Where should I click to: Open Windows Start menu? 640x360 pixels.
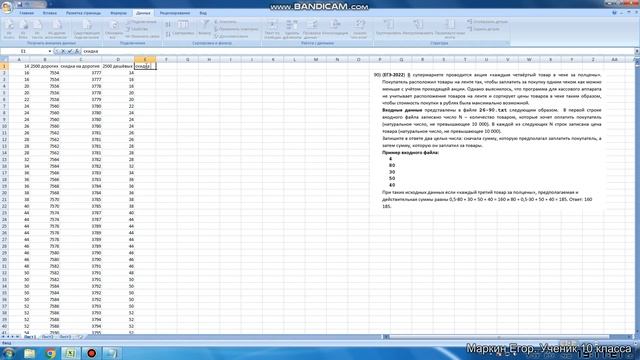click(8, 353)
